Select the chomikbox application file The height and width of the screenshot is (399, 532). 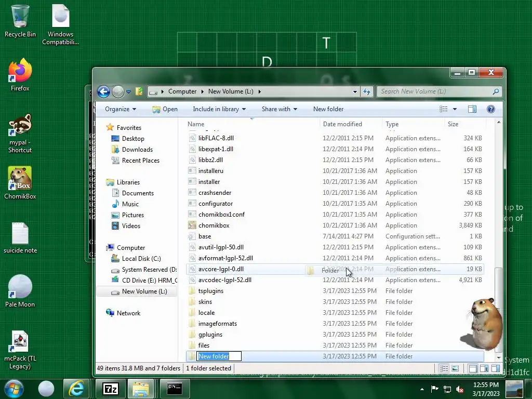[335, 225]
